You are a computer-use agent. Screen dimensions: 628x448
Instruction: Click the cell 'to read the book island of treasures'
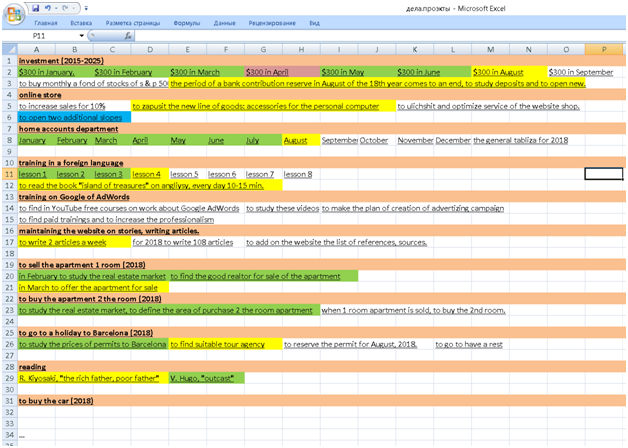click(x=150, y=185)
